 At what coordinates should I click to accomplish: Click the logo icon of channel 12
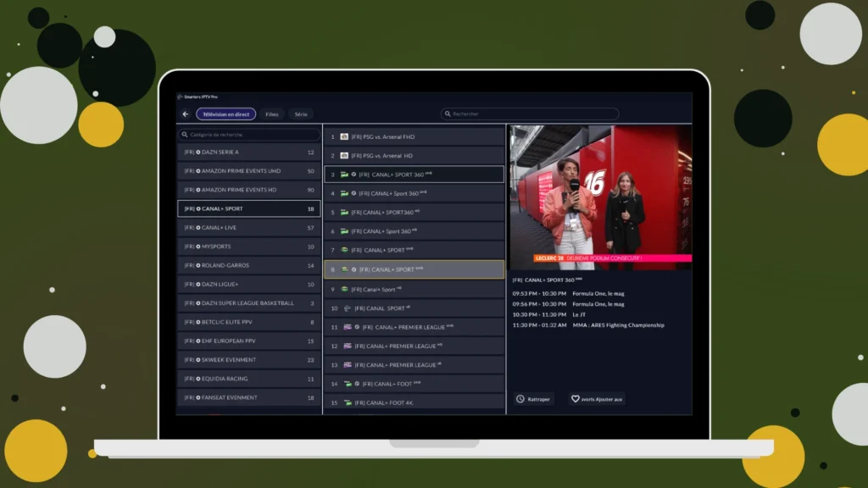pos(348,346)
